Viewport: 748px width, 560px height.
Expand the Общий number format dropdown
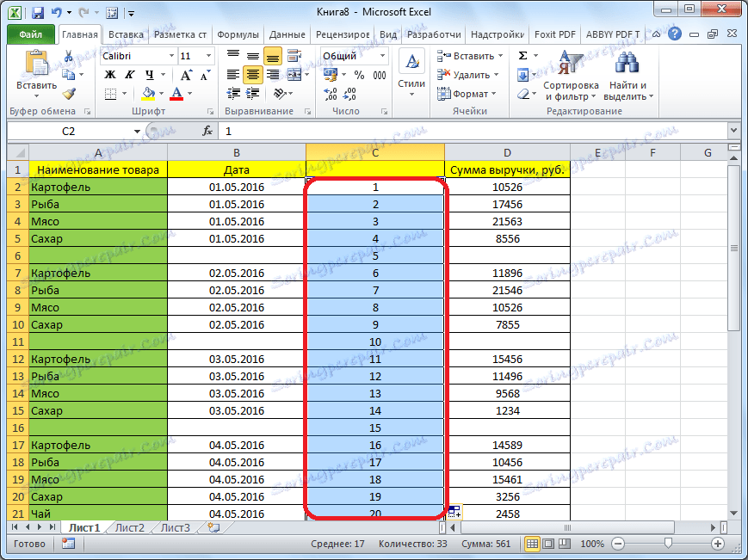pos(382,56)
